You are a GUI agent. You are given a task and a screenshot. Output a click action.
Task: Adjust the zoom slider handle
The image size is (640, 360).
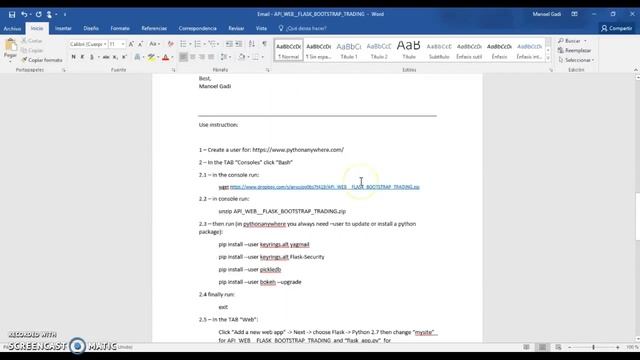tap(593, 347)
